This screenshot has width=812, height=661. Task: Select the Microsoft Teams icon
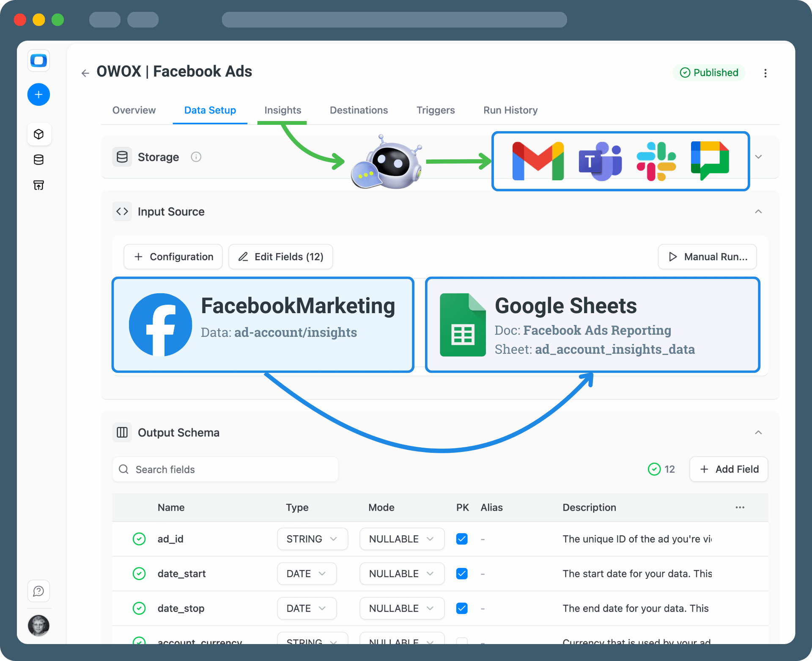600,161
